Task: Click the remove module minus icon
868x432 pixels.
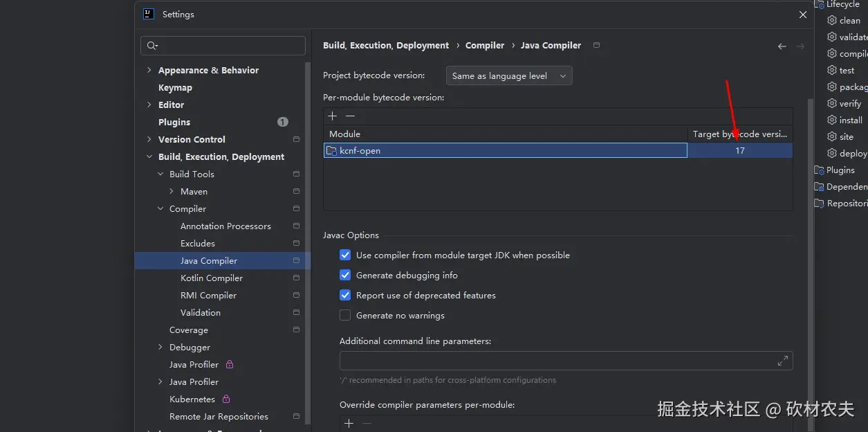Action: click(x=350, y=116)
